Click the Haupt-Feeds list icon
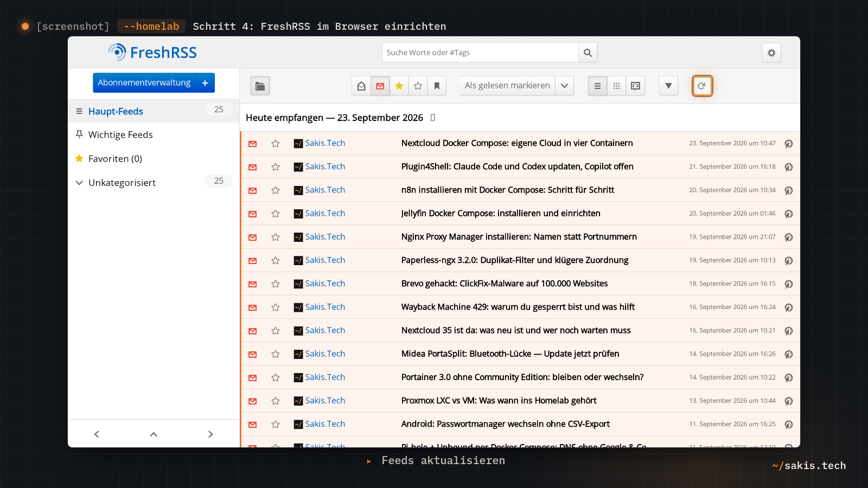 coord(79,111)
